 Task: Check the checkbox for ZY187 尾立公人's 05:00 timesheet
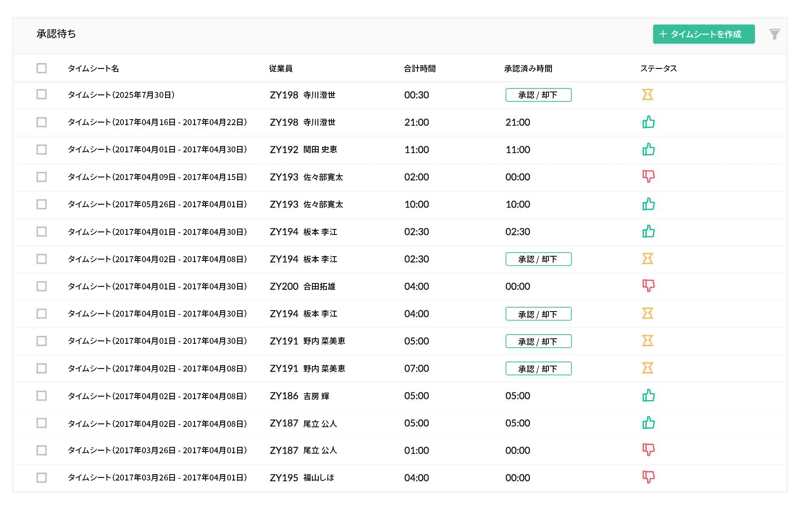click(x=41, y=423)
